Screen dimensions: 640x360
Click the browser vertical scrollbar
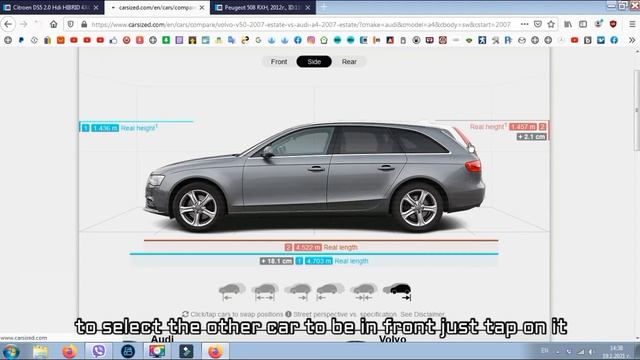pos(636,110)
